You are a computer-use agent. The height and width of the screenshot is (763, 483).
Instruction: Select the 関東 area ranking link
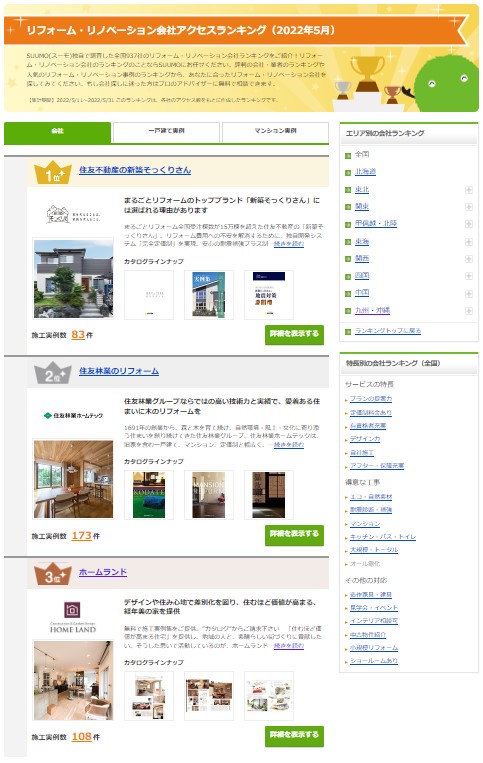362,206
